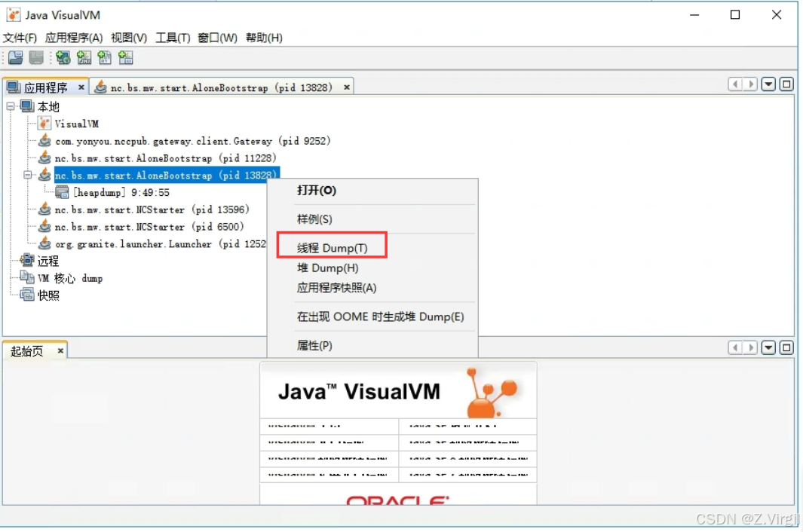The width and height of the screenshot is (803, 532).
Task: Select highlighted AloneBootstrap pid 13828 item
Action: pos(165,175)
